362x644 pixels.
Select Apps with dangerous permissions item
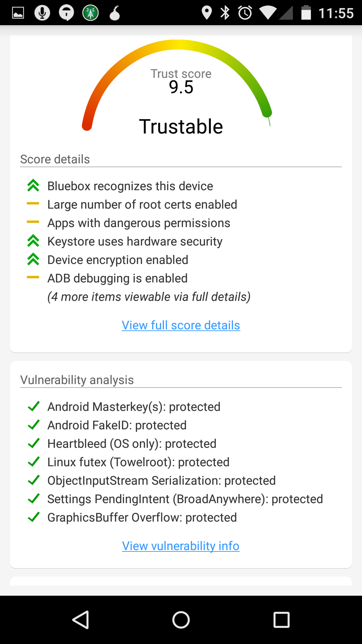point(139,223)
